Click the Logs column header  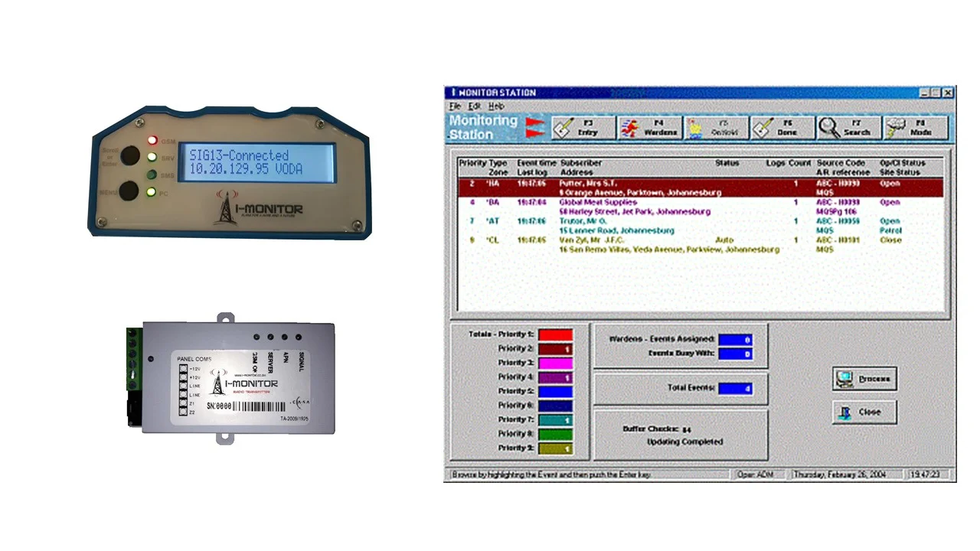point(776,163)
